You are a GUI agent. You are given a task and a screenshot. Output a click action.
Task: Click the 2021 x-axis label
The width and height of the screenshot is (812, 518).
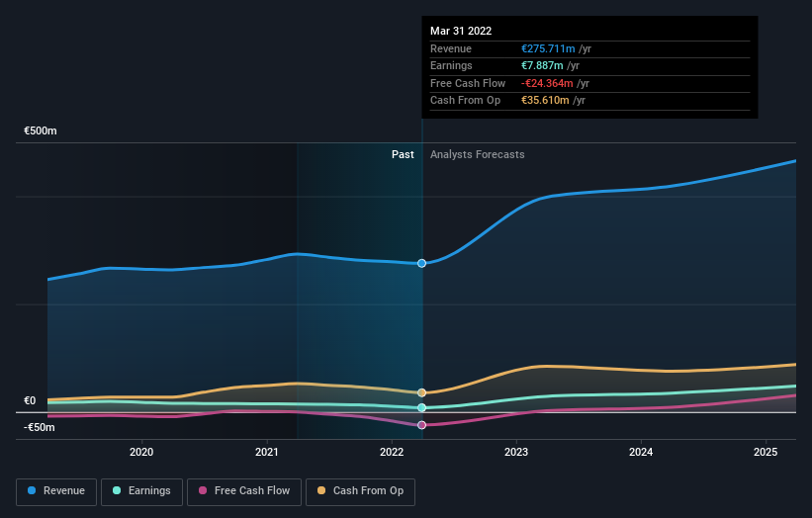267,453
